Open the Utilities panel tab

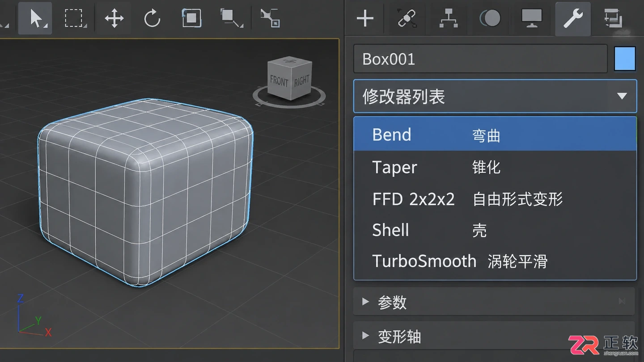614,18
